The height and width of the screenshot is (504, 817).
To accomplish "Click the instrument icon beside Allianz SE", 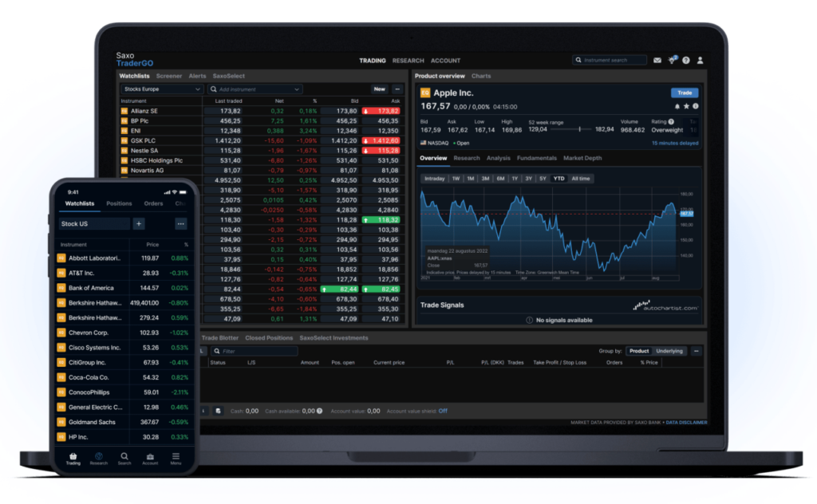I will (x=124, y=111).
